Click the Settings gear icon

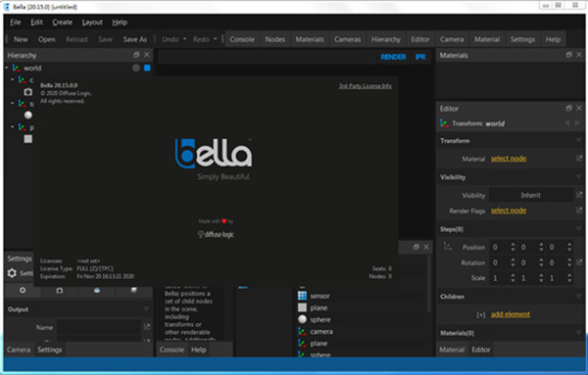coord(12,273)
